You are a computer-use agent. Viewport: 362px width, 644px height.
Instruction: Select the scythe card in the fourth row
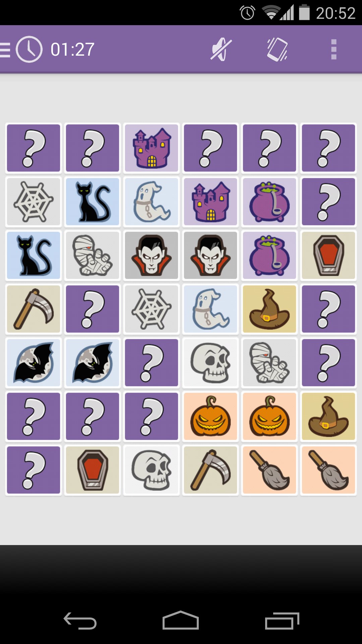(x=34, y=309)
